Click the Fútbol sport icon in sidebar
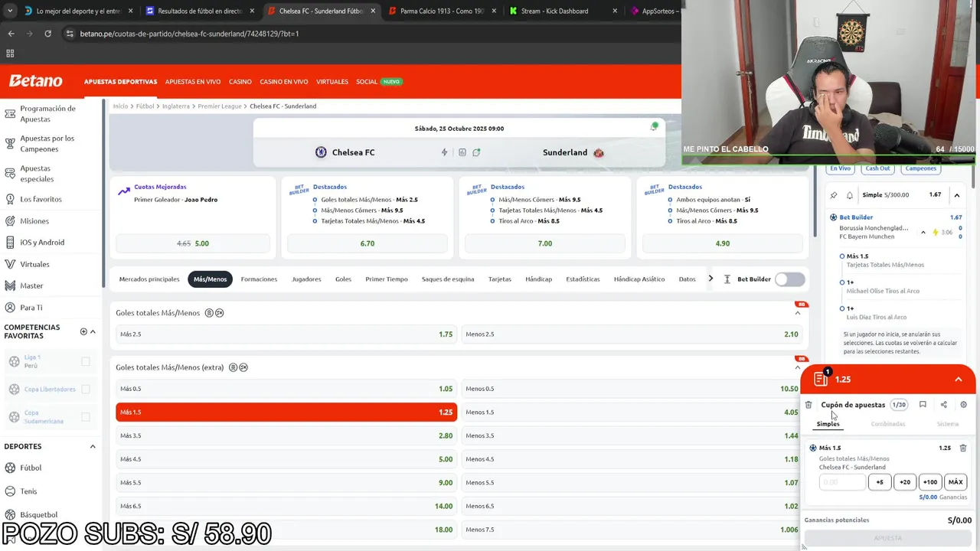This screenshot has height=551, width=980. (x=11, y=468)
